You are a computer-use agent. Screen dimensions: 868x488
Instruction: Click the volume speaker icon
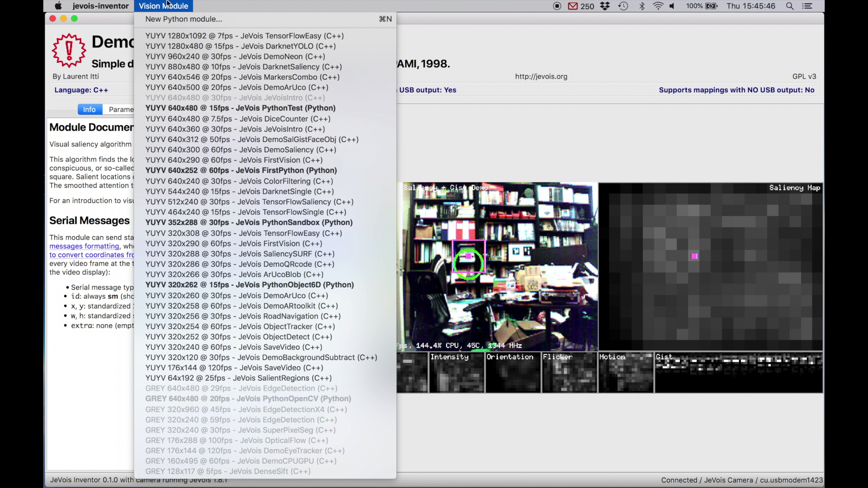click(672, 6)
